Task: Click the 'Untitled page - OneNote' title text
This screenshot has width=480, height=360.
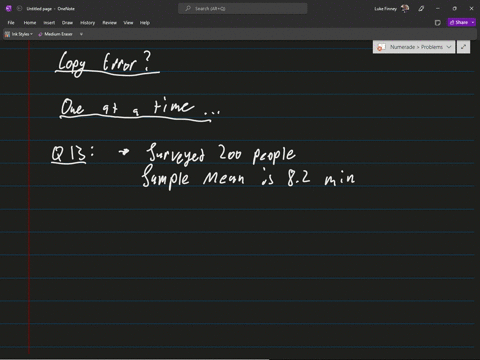Action: tap(51, 9)
